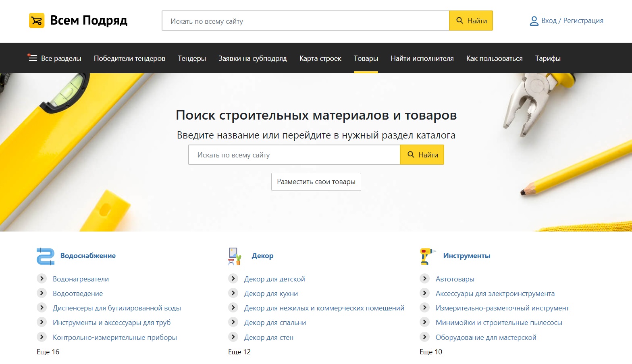Click the arrow icon beside Автотовары
632x364 pixels.
tap(424, 279)
